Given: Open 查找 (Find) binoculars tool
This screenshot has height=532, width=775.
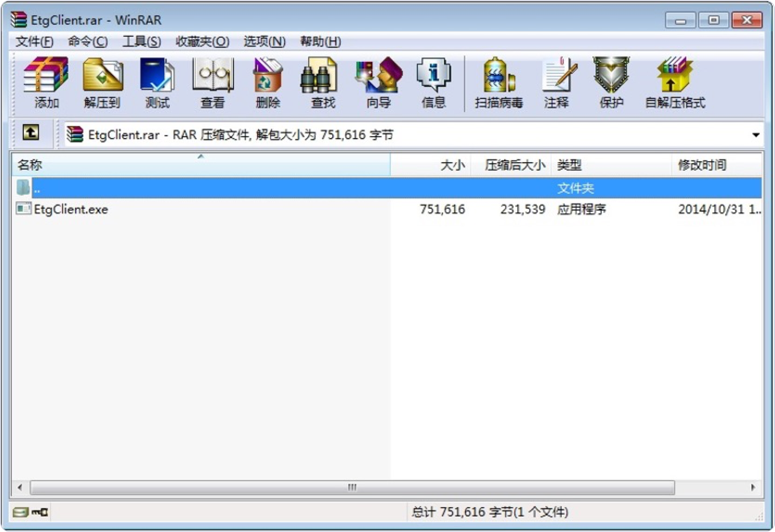Looking at the screenshot, I should (x=323, y=83).
